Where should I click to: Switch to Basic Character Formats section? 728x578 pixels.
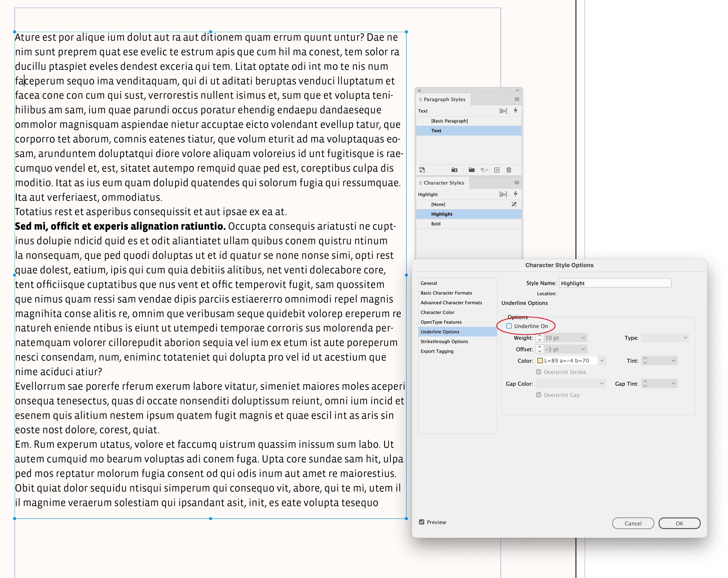point(446,293)
